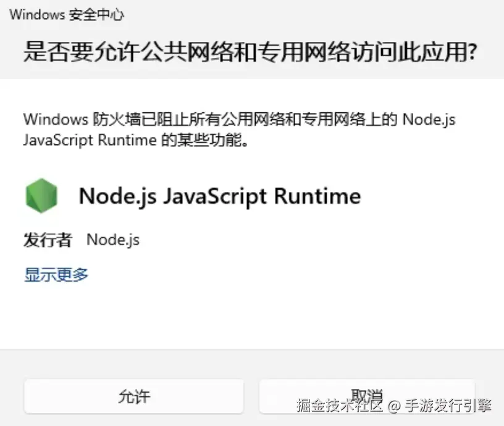The height and width of the screenshot is (426, 504).
Task: Allow Node.js network access with 允许
Action: tap(133, 396)
